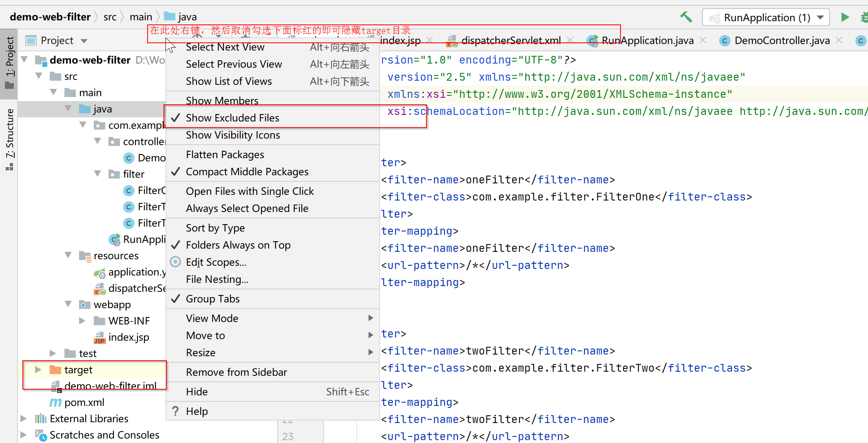Click the pom.xml Maven file icon
This screenshot has height=443, width=868.
pos(55,403)
